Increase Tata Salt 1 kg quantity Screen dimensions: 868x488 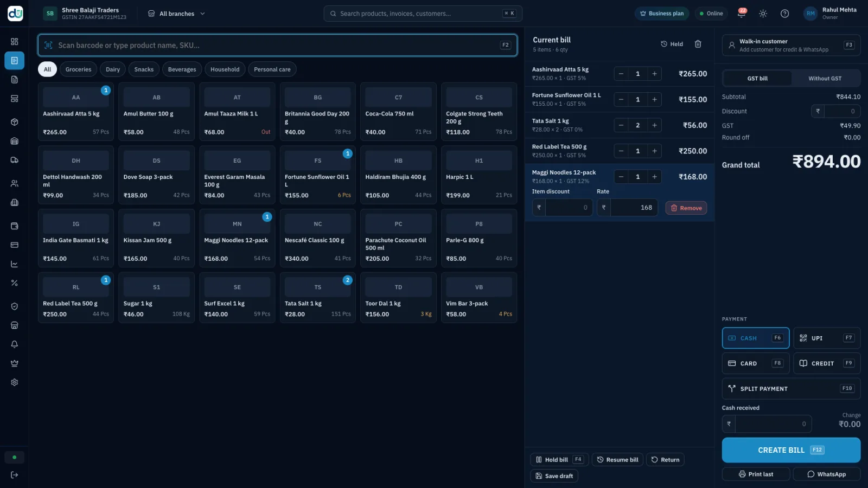654,125
